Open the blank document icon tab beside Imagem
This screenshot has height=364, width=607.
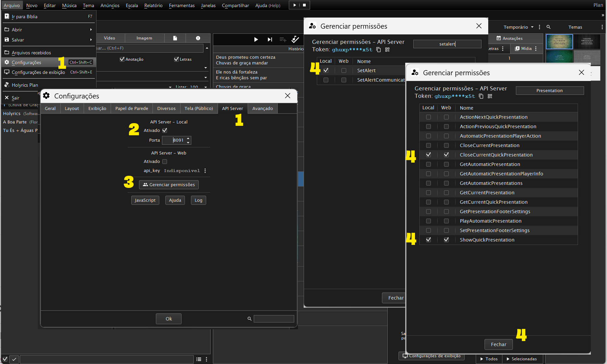tap(175, 38)
